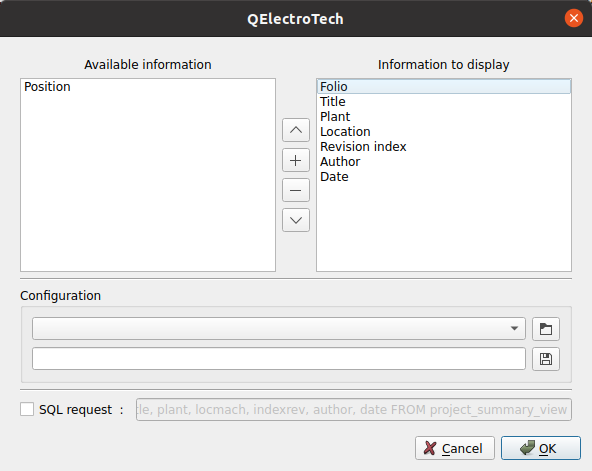Select the Location entry

444,132
